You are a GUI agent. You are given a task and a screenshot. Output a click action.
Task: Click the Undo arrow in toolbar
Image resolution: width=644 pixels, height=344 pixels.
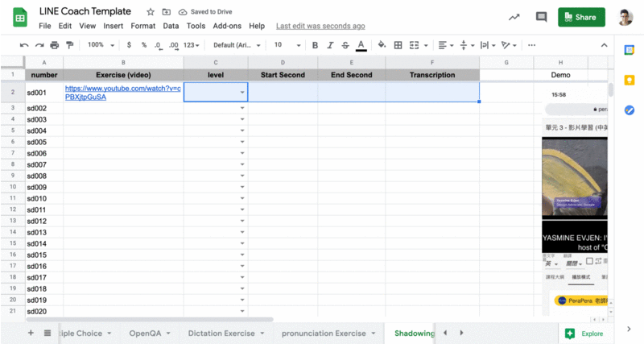(24, 45)
